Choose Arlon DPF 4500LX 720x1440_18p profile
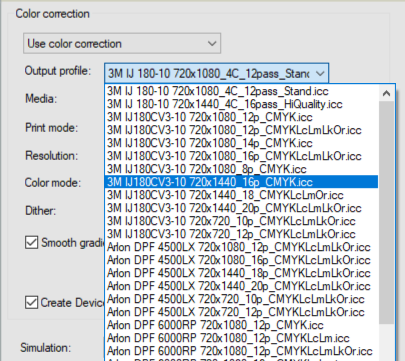 pyautogui.click(x=242, y=273)
